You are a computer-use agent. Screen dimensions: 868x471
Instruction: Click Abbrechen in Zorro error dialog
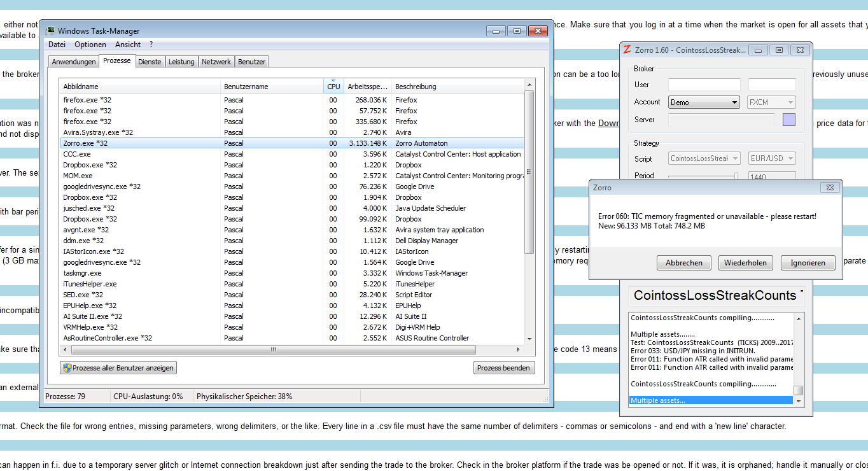[684, 263]
